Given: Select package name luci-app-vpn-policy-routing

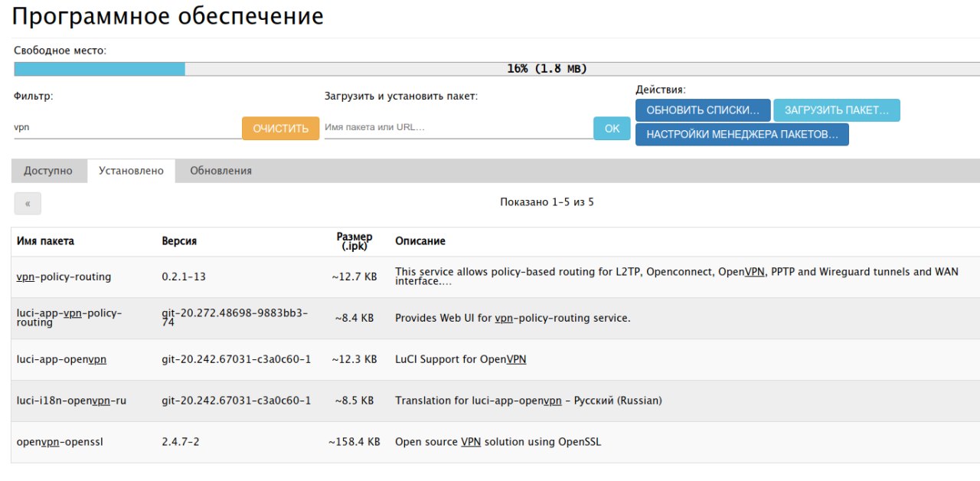Looking at the screenshot, I should tap(69, 318).
